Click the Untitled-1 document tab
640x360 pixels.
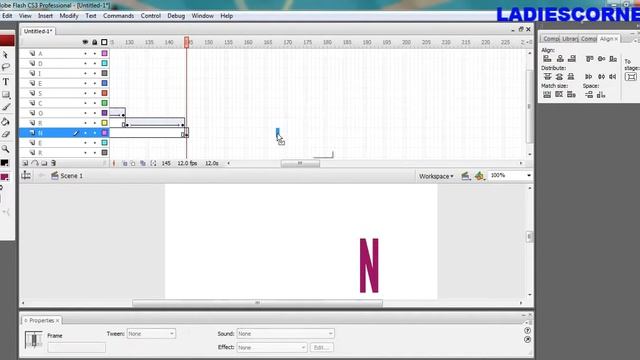click(38, 31)
